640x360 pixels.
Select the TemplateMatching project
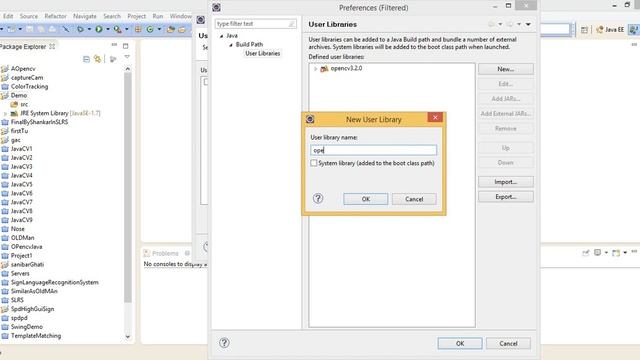tap(36, 336)
